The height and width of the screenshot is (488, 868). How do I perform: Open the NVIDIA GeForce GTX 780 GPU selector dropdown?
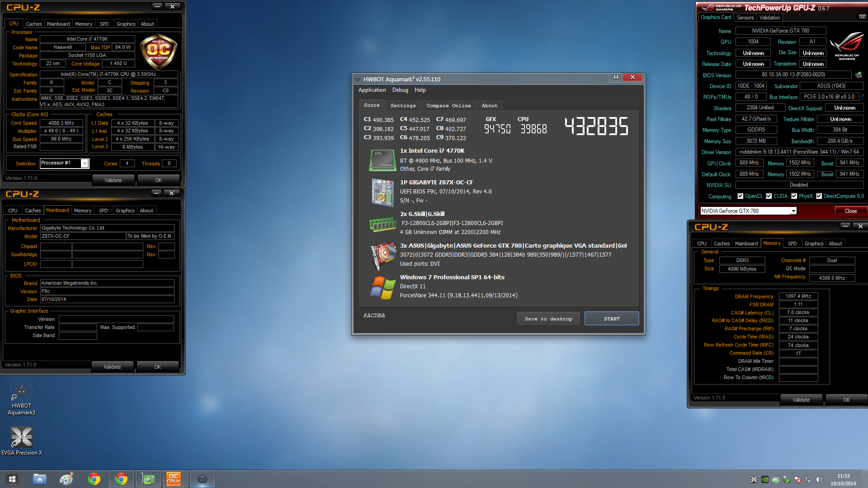pyautogui.click(x=793, y=211)
